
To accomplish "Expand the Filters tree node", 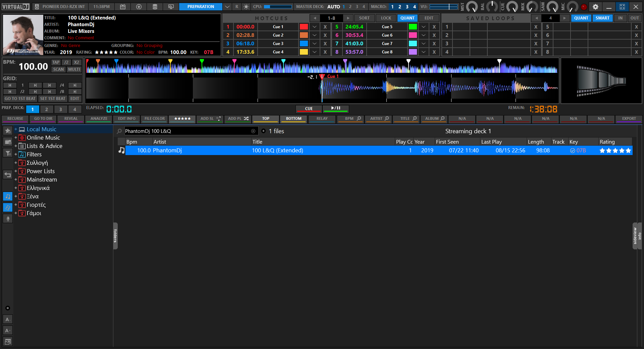I will click(x=15, y=154).
